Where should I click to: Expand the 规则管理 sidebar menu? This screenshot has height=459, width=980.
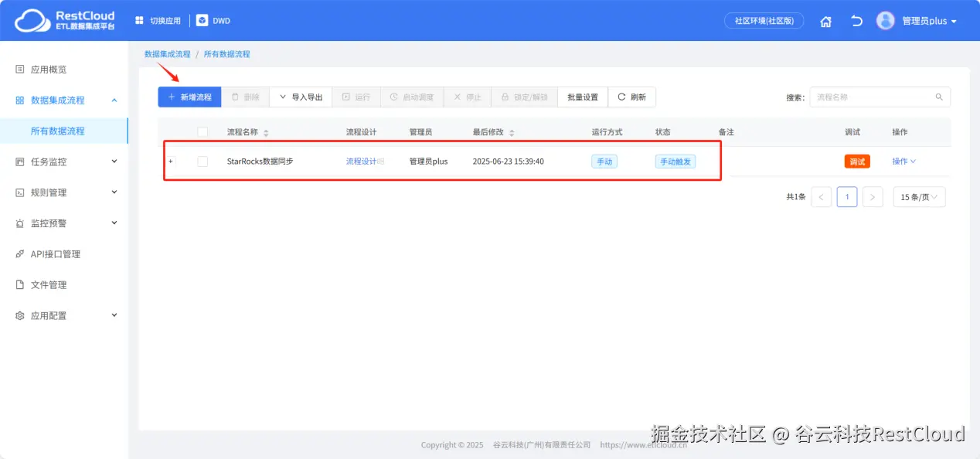click(x=114, y=192)
